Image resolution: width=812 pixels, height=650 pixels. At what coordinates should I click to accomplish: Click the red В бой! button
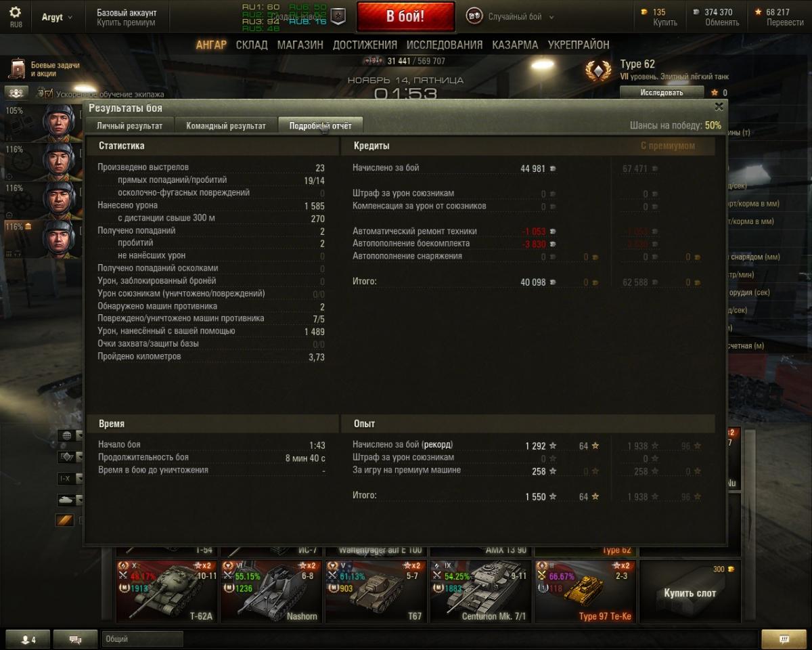405,17
